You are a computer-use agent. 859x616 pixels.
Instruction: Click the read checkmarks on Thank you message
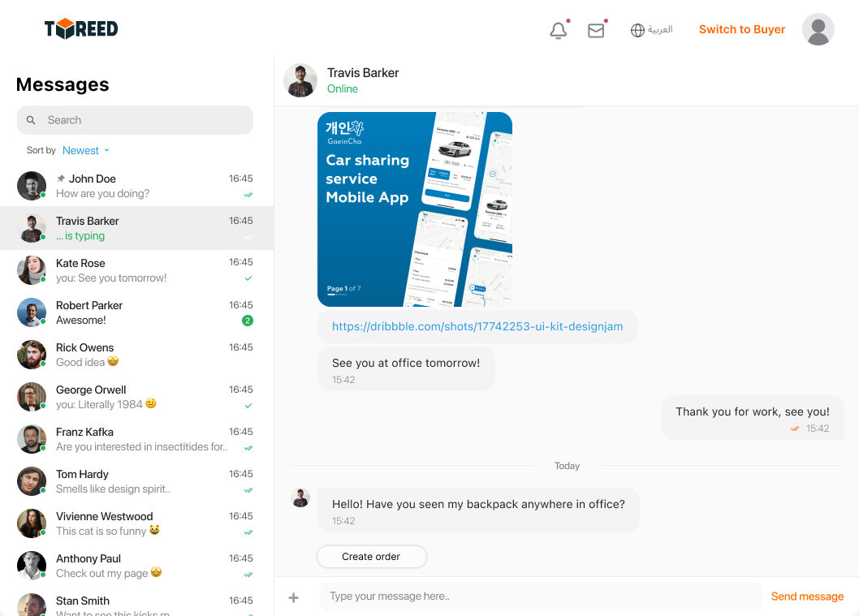[794, 429]
